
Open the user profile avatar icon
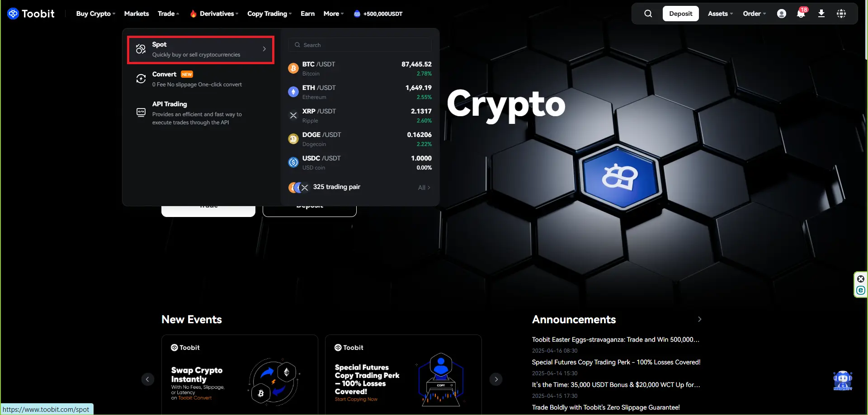click(781, 14)
